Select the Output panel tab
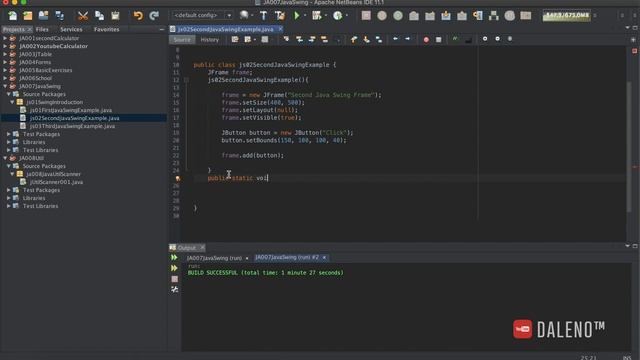Image resolution: width=640 pixels, height=360 pixels. 186,248
